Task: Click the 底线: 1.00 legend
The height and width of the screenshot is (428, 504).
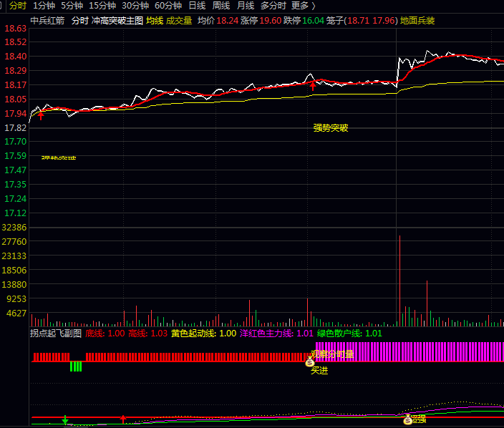Action: click(105, 334)
